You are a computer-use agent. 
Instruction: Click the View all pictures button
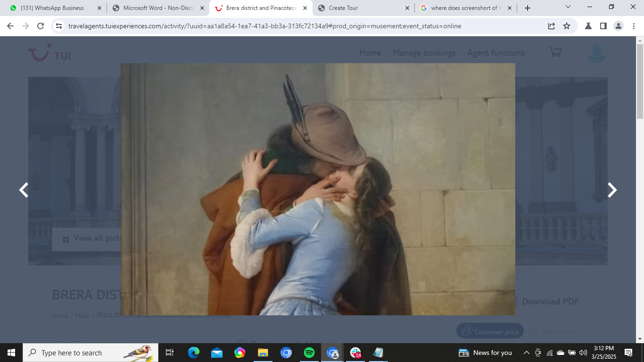[x=86, y=239]
